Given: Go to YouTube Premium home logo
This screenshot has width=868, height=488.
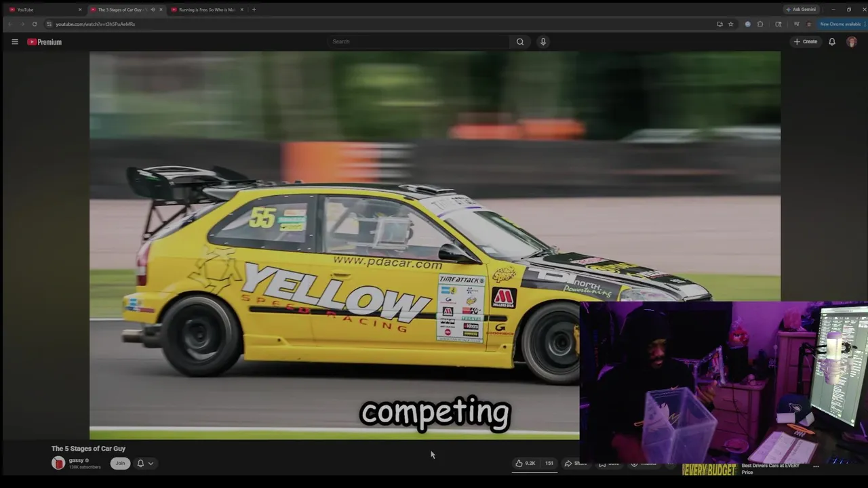Looking at the screenshot, I should click(x=44, y=42).
